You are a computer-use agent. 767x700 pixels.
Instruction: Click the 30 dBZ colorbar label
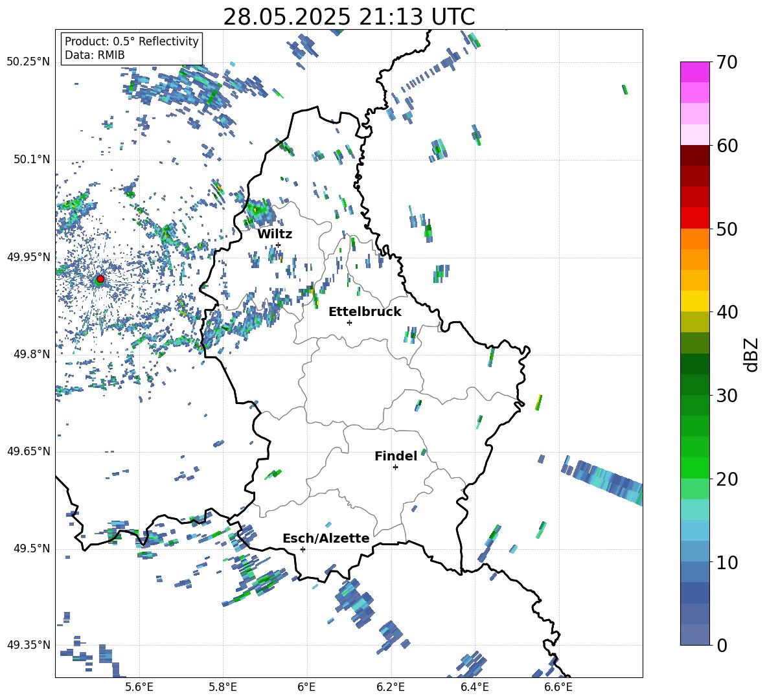click(726, 396)
